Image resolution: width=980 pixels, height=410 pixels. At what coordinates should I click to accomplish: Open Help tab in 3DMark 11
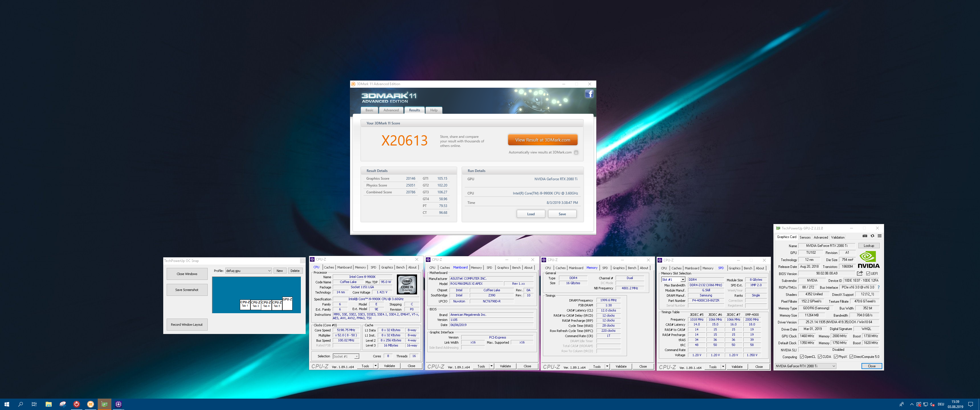point(434,110)
